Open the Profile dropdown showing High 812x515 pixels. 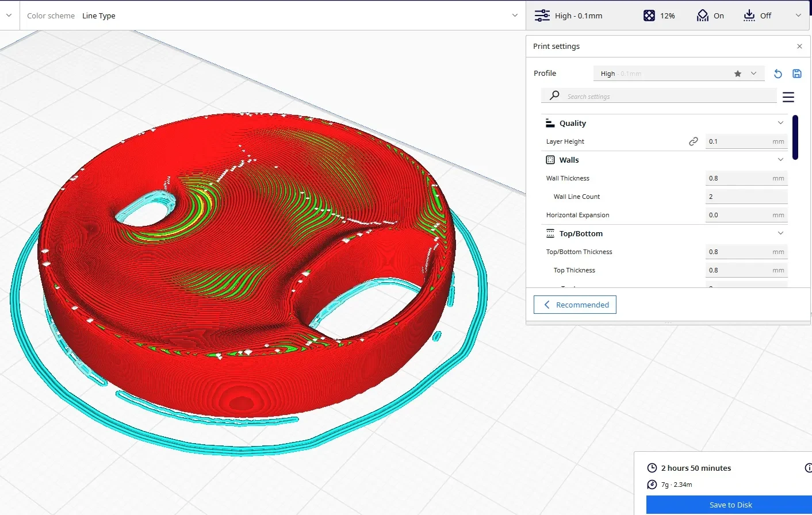pyautogui.click(x=679, y=74)
